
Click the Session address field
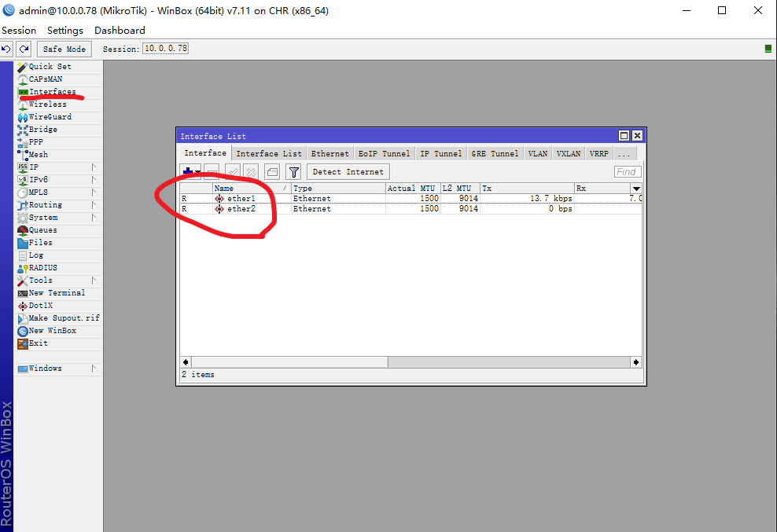tap(165, 49)
